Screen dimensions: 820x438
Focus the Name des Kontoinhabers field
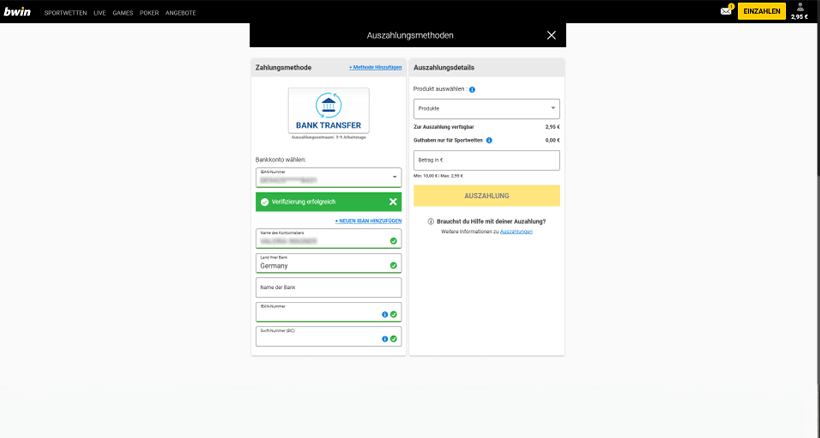coord(328,238)
